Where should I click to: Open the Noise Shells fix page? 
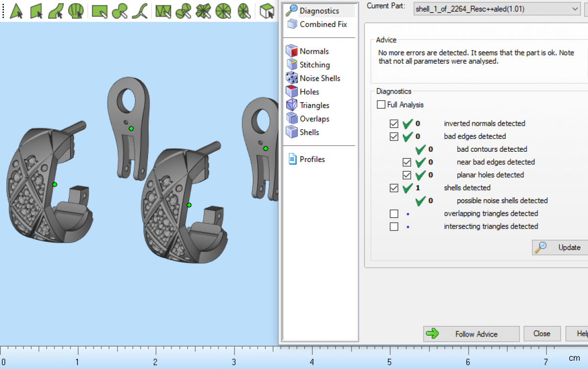pyautogui.click(x=319, y=78)
